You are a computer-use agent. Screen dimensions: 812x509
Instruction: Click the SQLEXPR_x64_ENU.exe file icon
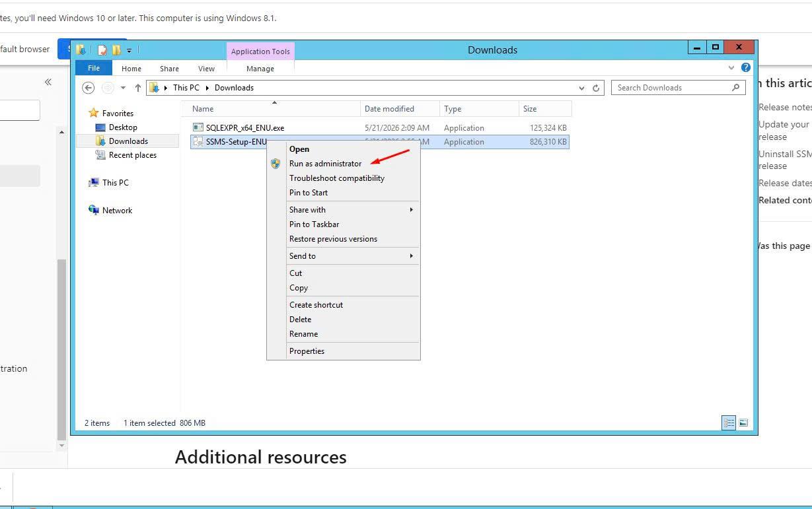coord(198,128)
